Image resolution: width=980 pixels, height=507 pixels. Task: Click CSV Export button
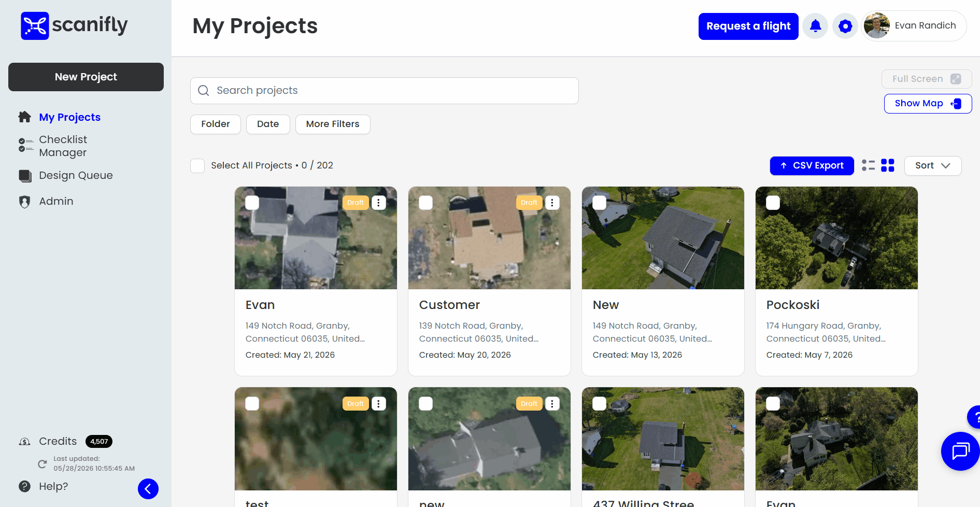point(812,166)
